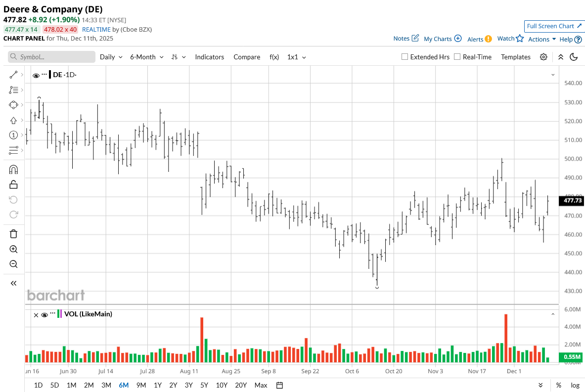Open the Fibonacci/pattern tools icon
Screen dimensions: 585x392
[13, 90]
